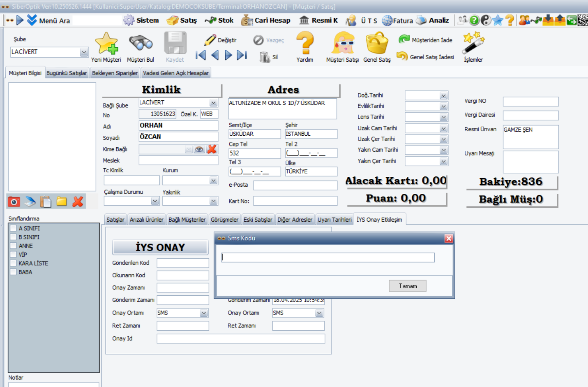Switch to Vadesi Gelen Açık Hesaplar tab
Image resolution: width=588 pixels, height=387 pixels.
coord(176,73)
